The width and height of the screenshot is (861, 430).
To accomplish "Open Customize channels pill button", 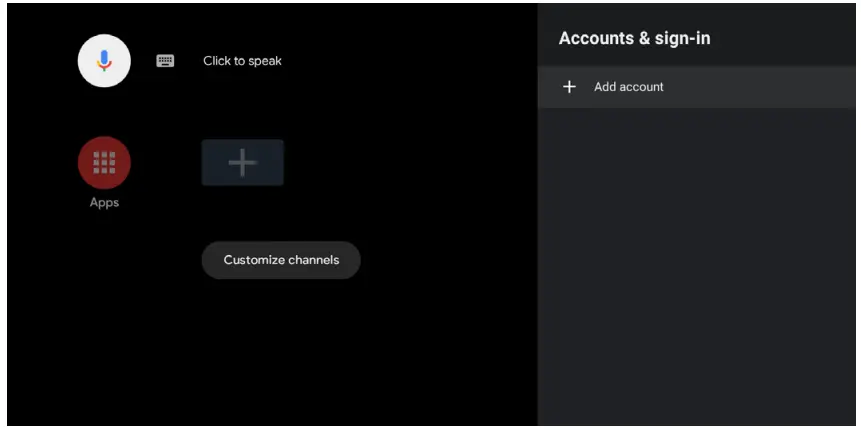I will click(x=281, y=260).
